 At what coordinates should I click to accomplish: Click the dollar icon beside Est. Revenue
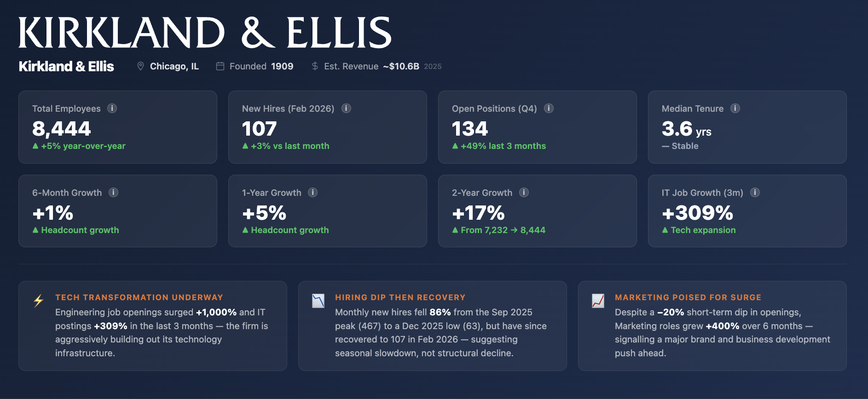(x=315, y=66)
